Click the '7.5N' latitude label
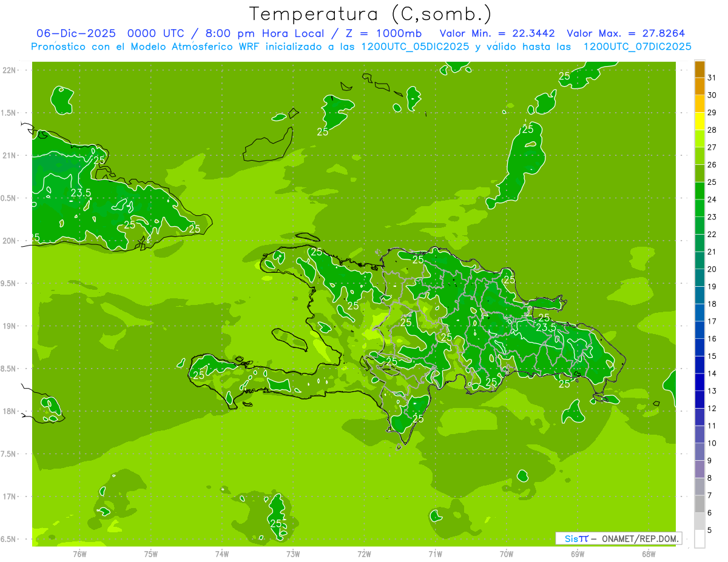728x562 pixels. click(x=10, y=454)
